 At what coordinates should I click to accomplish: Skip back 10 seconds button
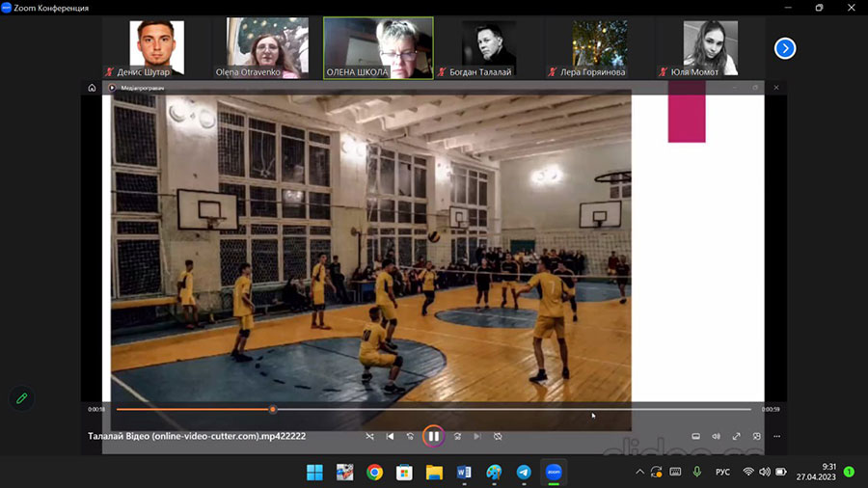(x=411, y=436)
